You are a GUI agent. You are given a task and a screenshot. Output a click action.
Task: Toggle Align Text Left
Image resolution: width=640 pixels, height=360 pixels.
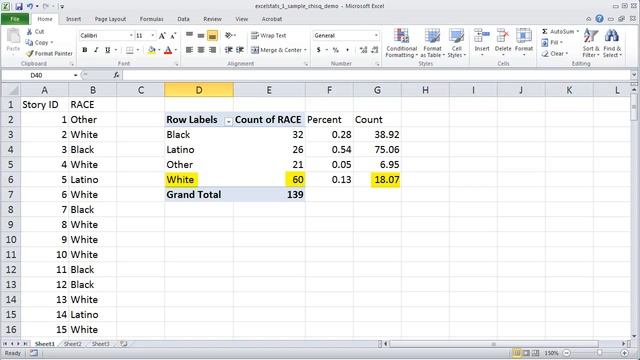pyautogui.click(x=189, y=50)
